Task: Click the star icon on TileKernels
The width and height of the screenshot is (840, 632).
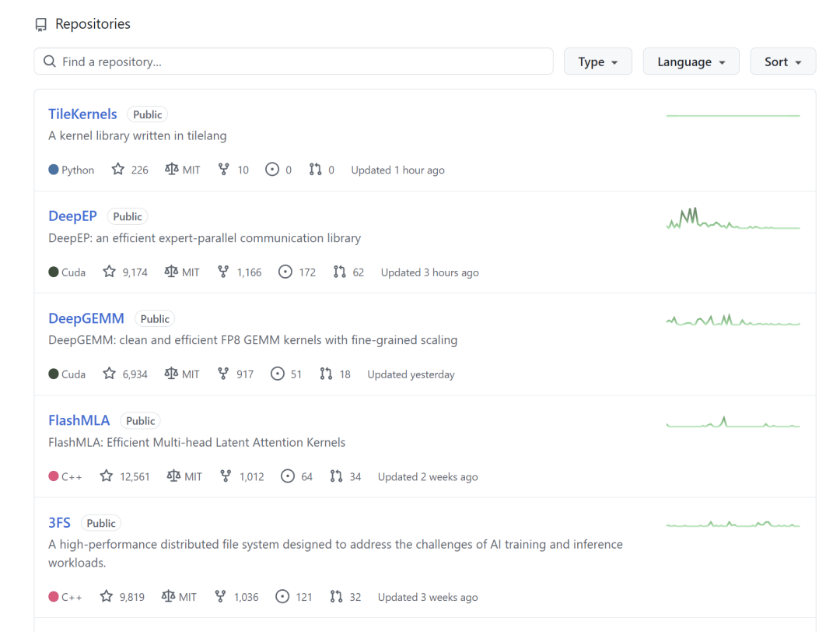Action: click(118, 170)
